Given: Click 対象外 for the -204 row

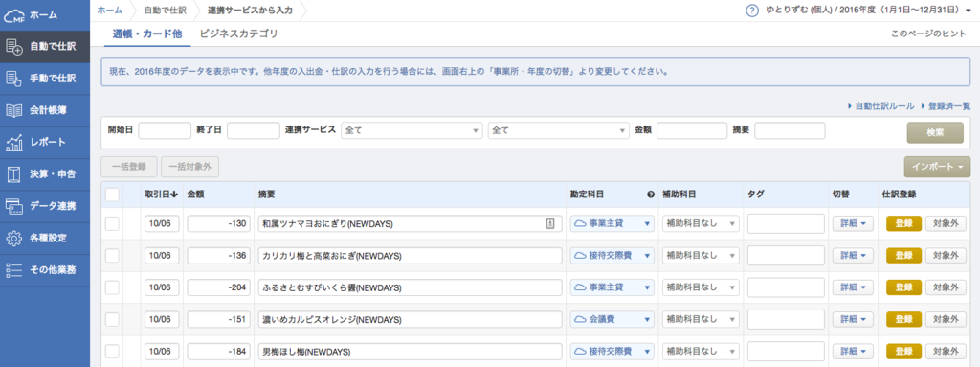Looking at the screenshot, I should coord(946,287).
